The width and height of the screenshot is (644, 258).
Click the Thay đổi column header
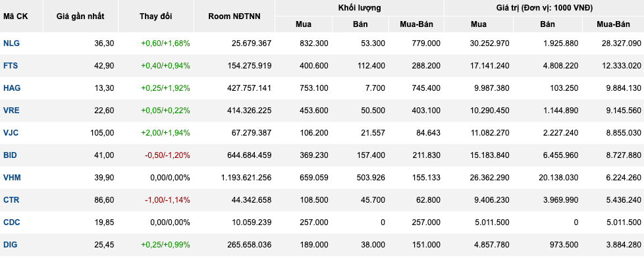coord(156,16)
